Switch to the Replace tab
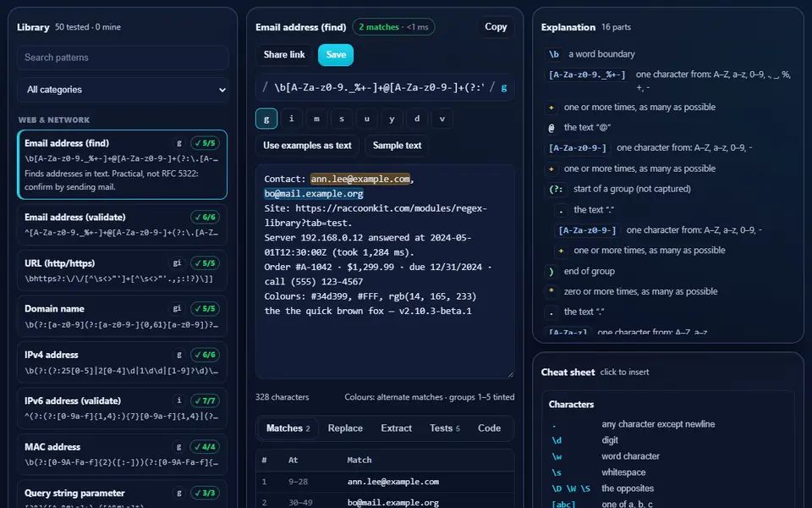This screenshot has height=508, width=812. point(345,428)
